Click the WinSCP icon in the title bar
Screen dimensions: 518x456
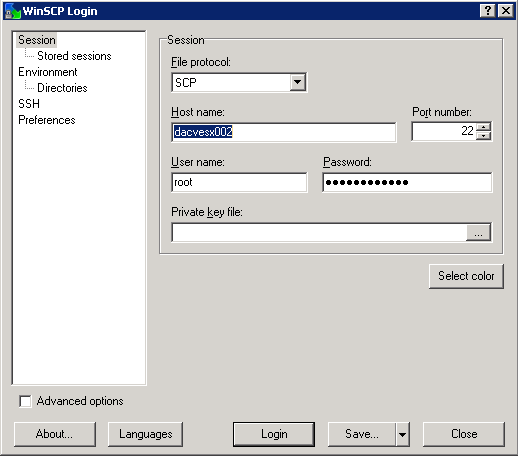coord(13,11)
